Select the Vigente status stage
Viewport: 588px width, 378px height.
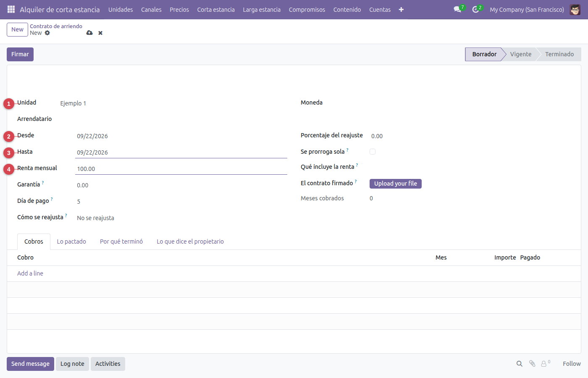point(520,54)
